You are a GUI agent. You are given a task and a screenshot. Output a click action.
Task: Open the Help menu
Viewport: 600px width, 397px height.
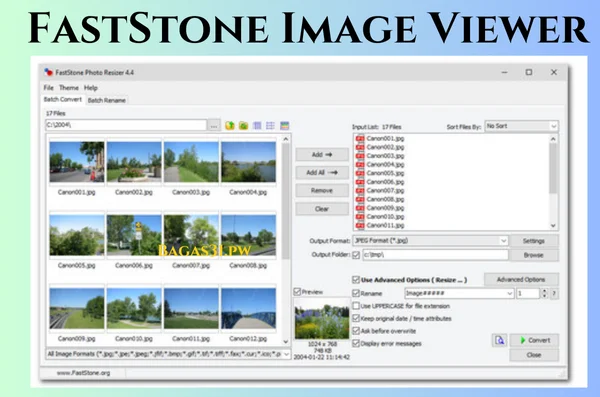click(x=91, y=88)
